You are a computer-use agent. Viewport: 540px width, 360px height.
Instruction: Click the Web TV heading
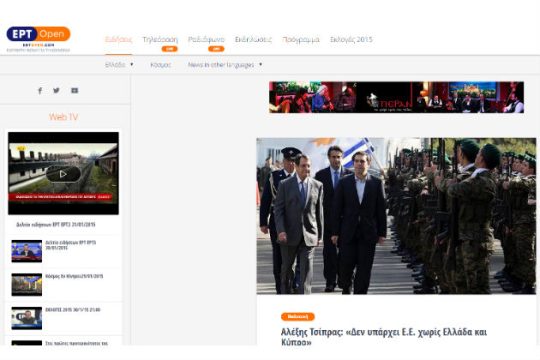63,117
